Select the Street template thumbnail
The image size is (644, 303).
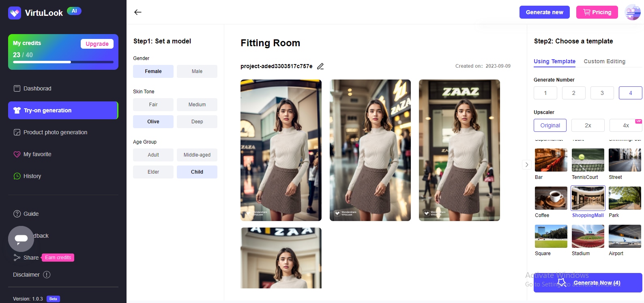(625, 160)
